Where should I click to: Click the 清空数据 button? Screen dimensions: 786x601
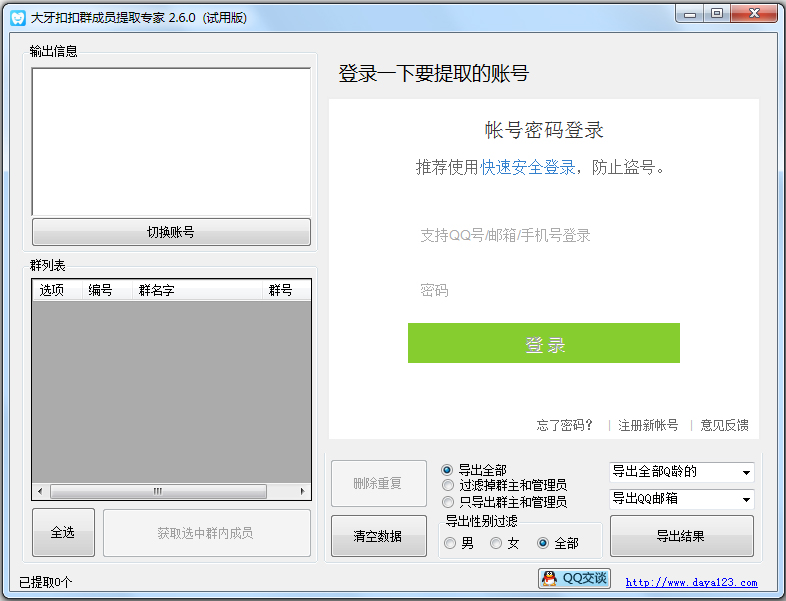(x=378, y=536)
